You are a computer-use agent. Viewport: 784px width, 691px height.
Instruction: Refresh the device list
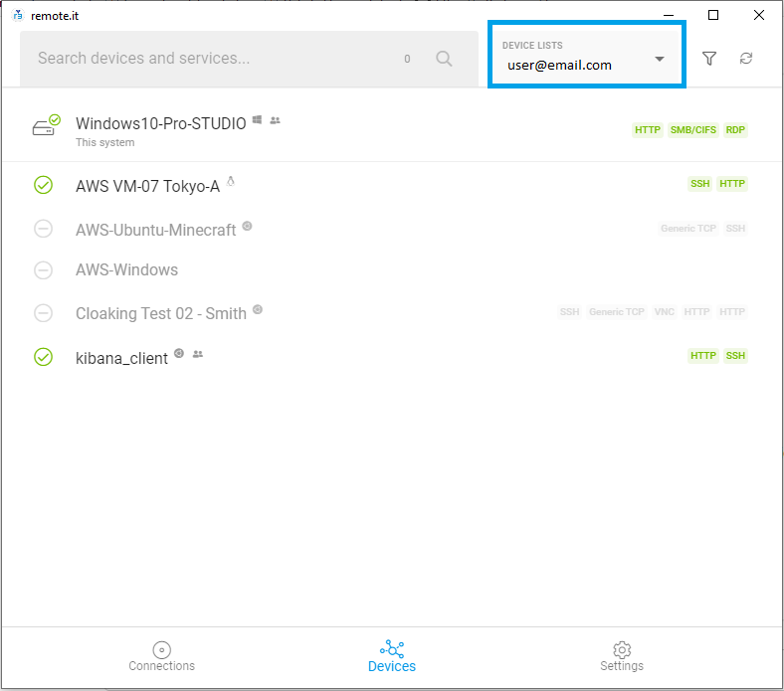[x=746, y=59]
